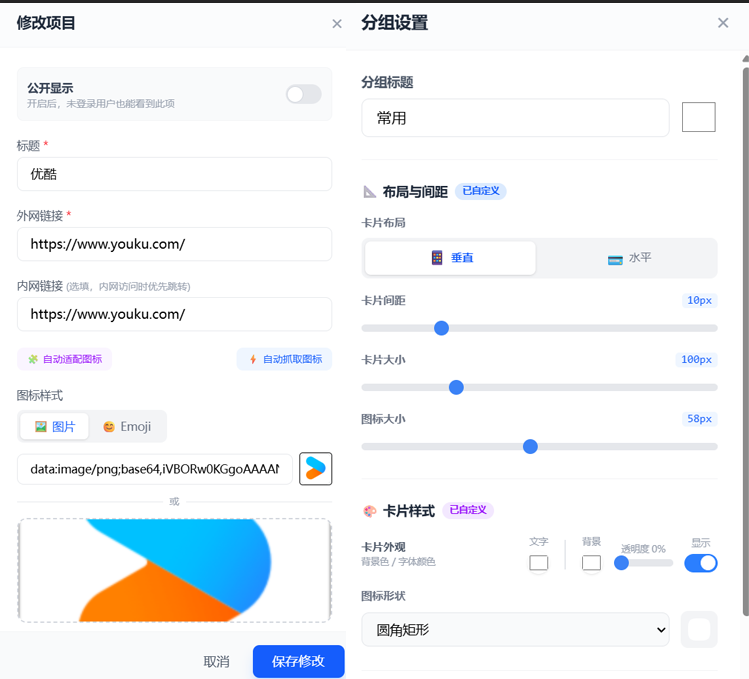This screenshot has width=749, height=679.
Task: Click the 保存修改 button
Action: point(299,661)
